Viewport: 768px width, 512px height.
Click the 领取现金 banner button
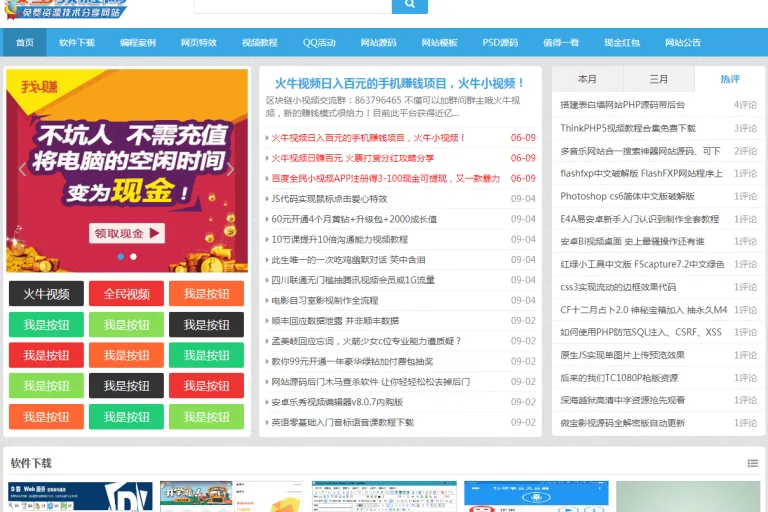tap(127, 233)
